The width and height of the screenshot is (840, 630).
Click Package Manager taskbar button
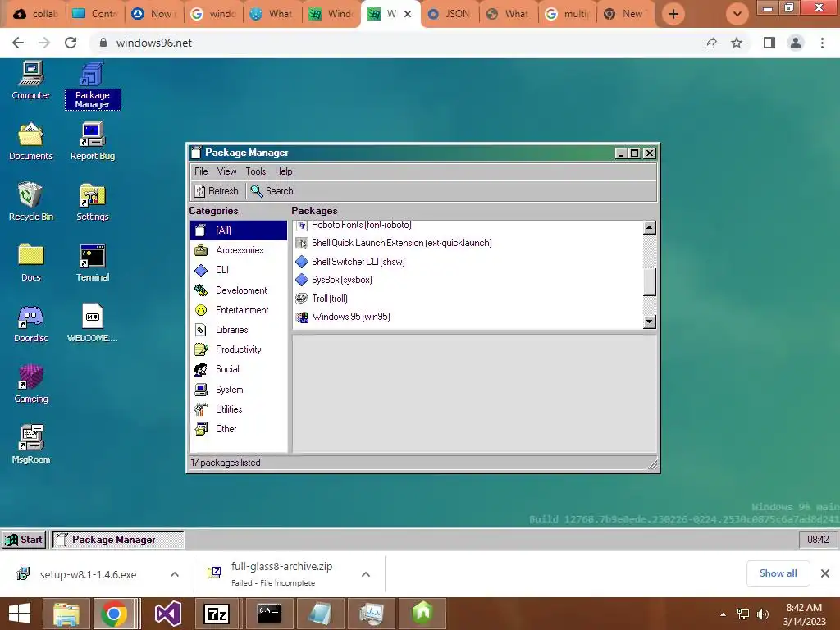pyautogui.click(x=117, y=540)
